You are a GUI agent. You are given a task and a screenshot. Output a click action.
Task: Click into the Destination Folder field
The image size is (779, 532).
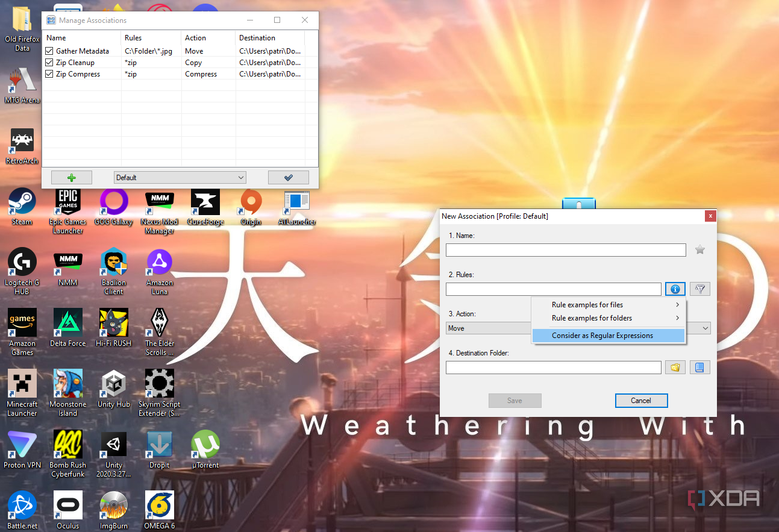[554, 367]
